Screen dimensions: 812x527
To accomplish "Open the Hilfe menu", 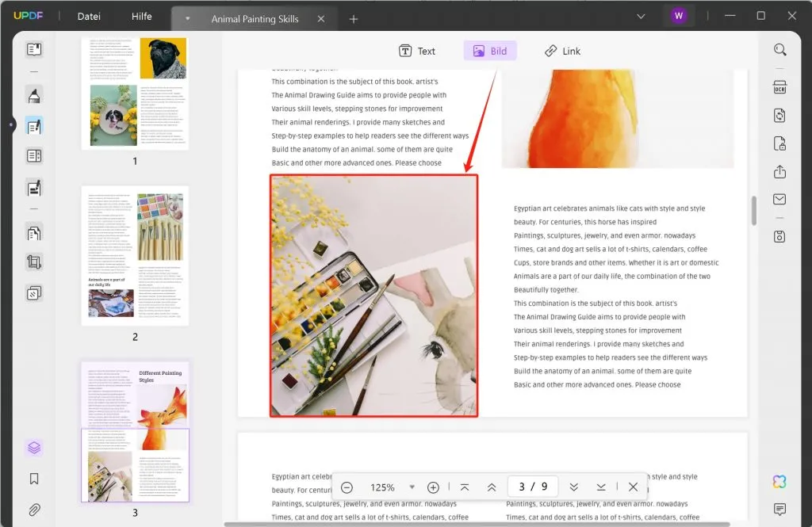I will (141, 17).
